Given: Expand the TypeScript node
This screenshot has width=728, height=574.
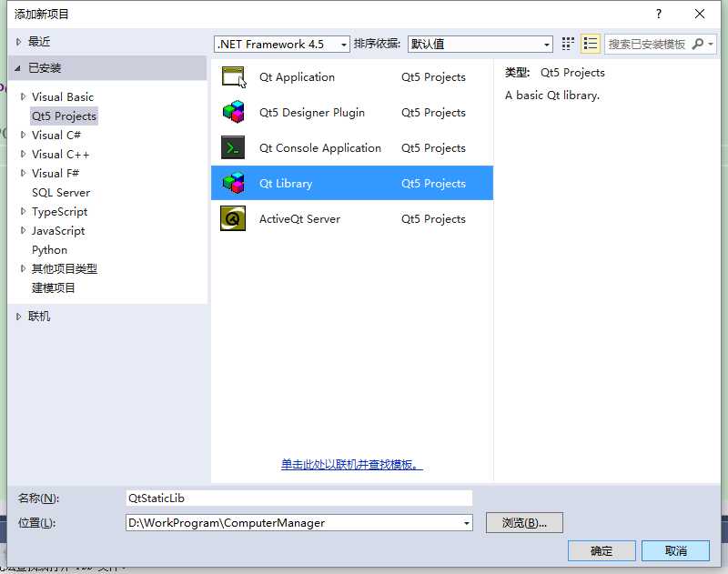Looking at the screenshot, I should click(23, 211).
